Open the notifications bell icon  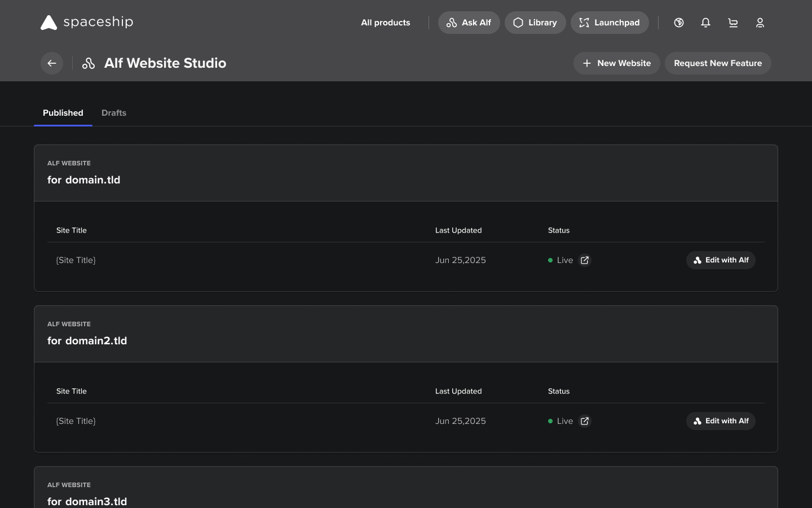(705, 23)
